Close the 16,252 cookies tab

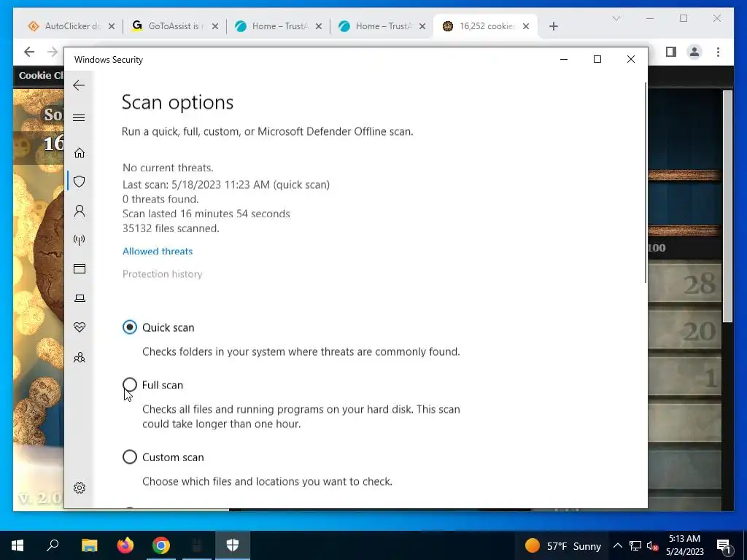(x=526, y=26)
